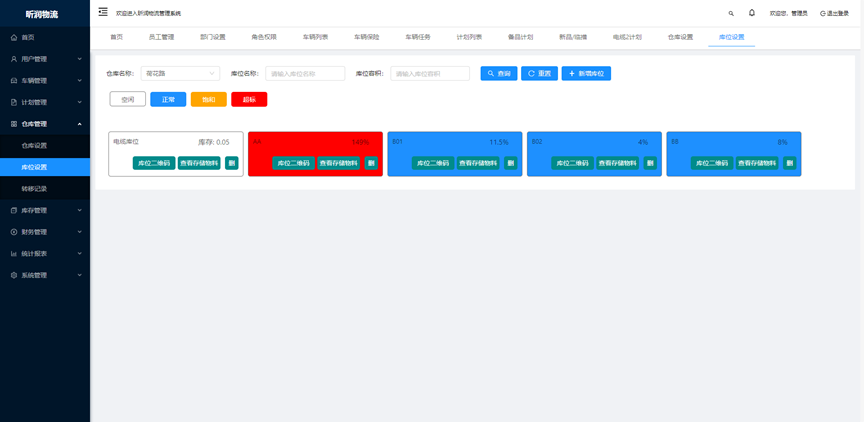Open 库位二维码 for the 8% card
This screenshot has width=864, height=422.
coord(712,163)
